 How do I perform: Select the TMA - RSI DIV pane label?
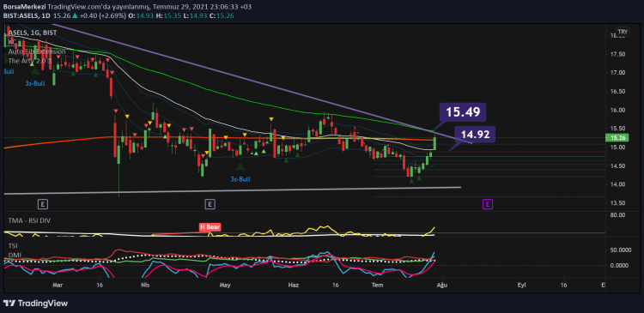coord(29,220)
